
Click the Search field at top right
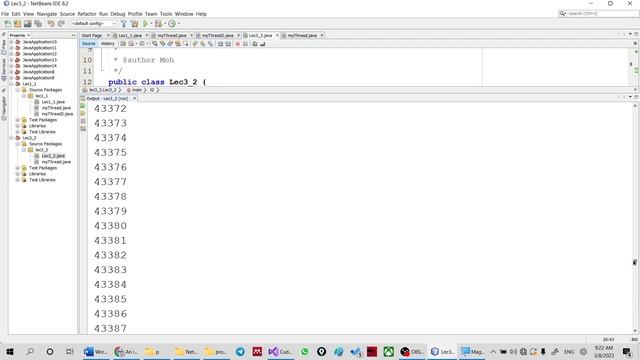pos(598,13)
